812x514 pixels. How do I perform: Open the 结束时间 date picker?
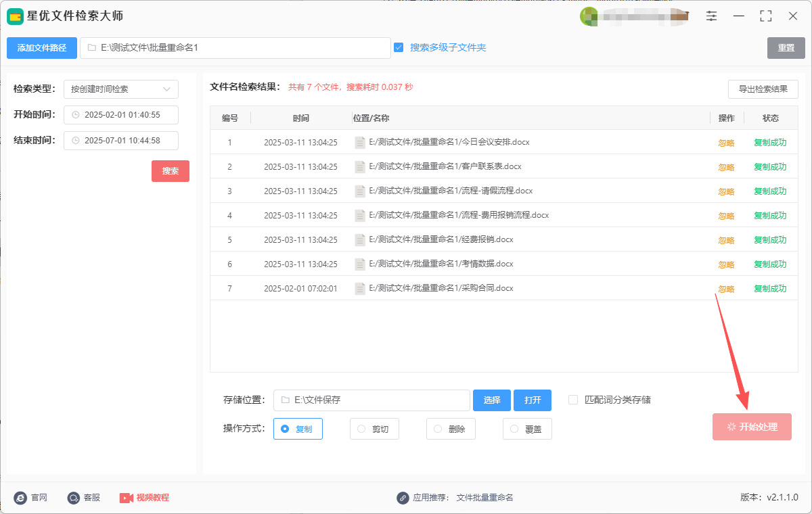[122, 141]
